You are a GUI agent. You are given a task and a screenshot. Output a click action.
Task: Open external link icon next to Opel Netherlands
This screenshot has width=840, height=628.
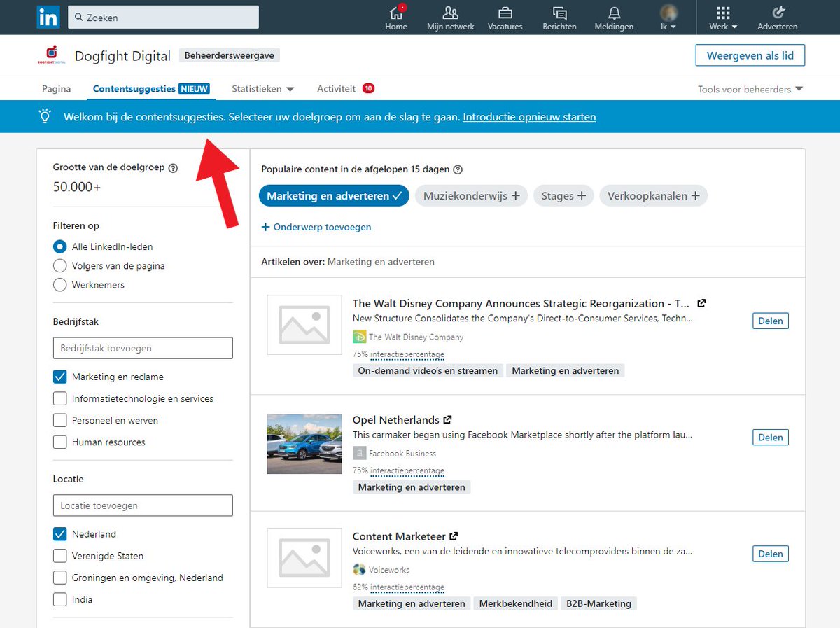(x=448, y=420)
